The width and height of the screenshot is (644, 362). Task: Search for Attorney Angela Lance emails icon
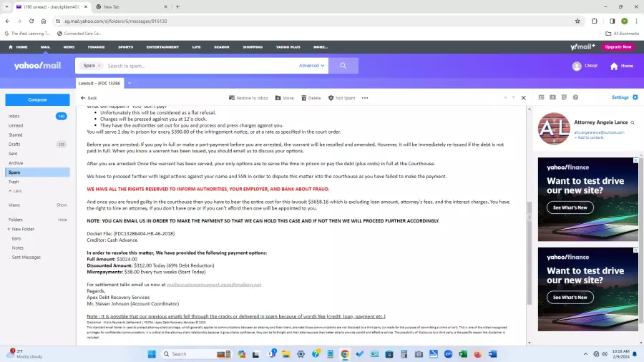633,122
